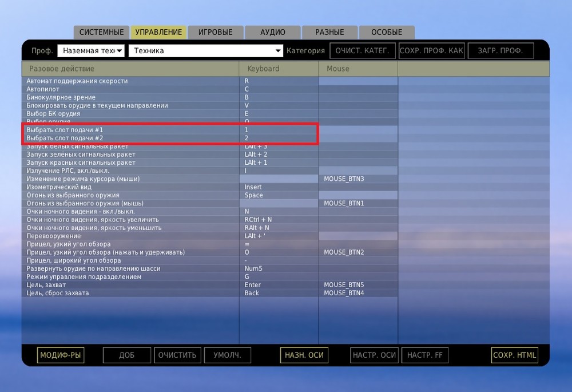The image size is (572, 392).
Task: Click the ЗАГР. ПРОФ. button
Action: pos(500,51)
